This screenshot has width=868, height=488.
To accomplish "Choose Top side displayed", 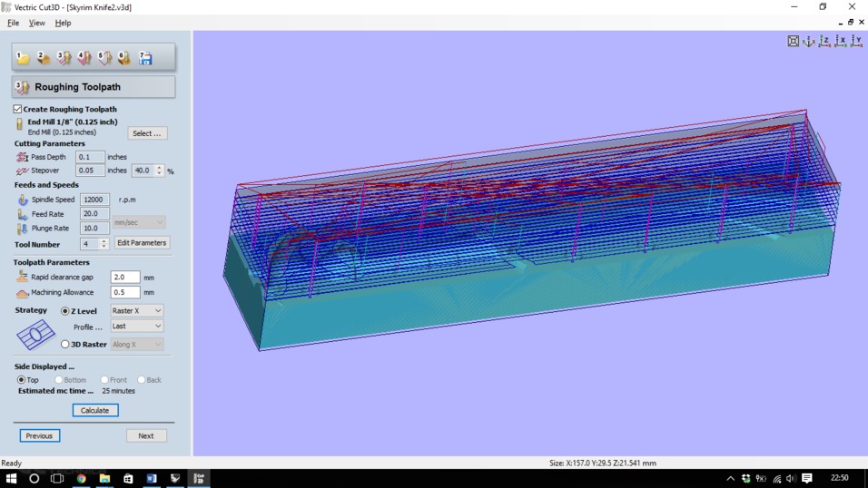I will tap(21, 379).
